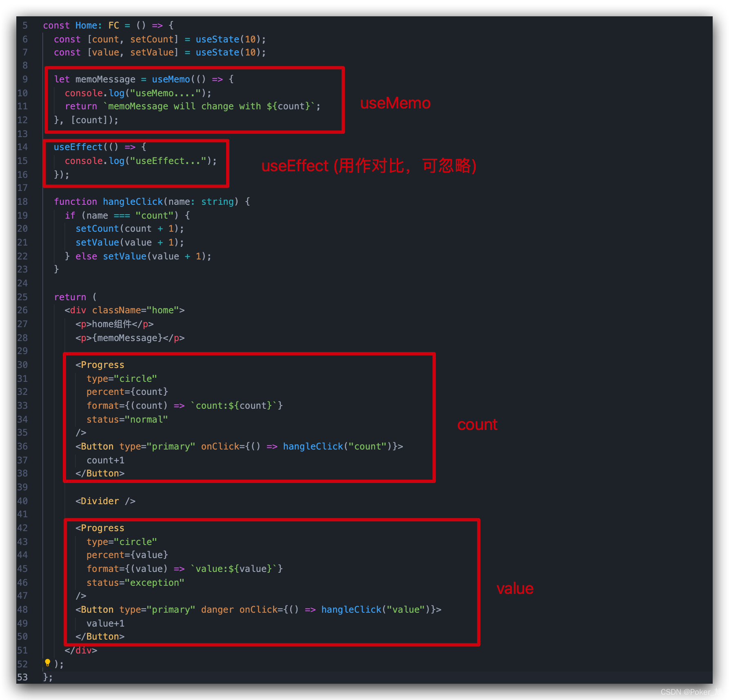
Task: Click the closing '</div>' tag on line 51
Action: [81, 650]
